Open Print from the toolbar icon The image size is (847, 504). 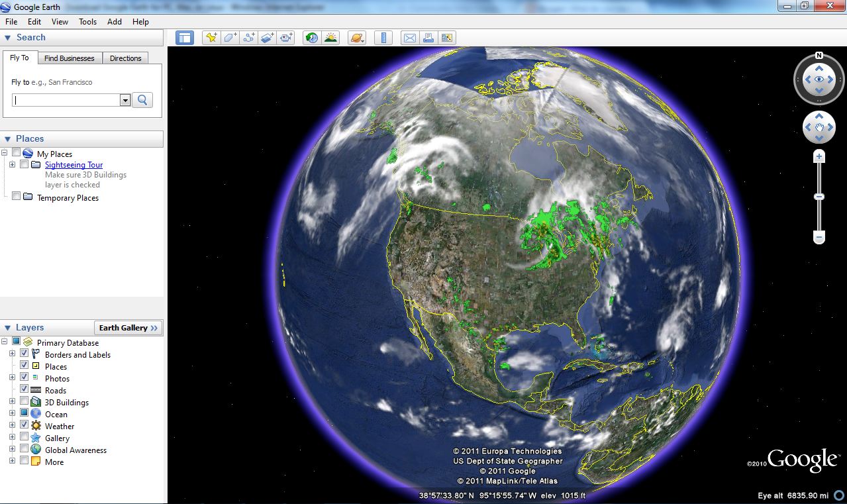[428, 38]
